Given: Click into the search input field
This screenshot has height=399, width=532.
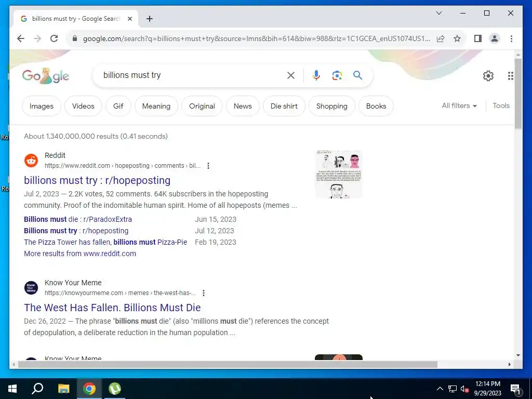Looking at the screenshot, I should tap(192, 75).
